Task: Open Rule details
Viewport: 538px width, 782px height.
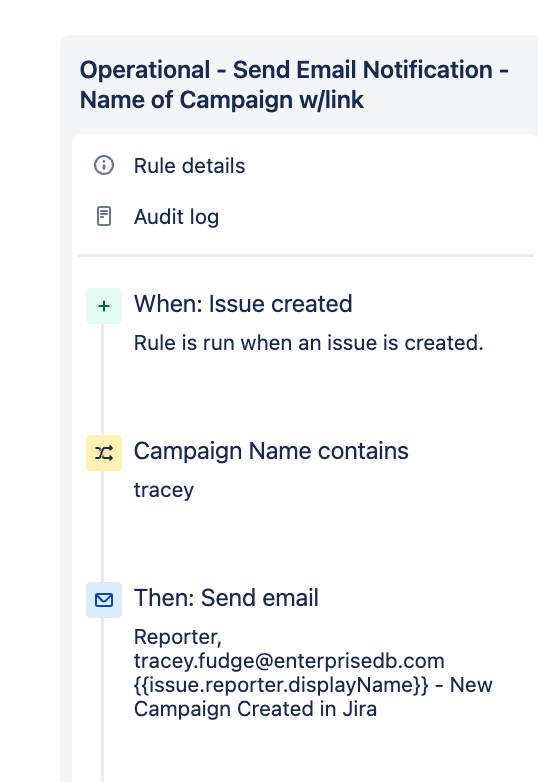Action: (189, 166)
